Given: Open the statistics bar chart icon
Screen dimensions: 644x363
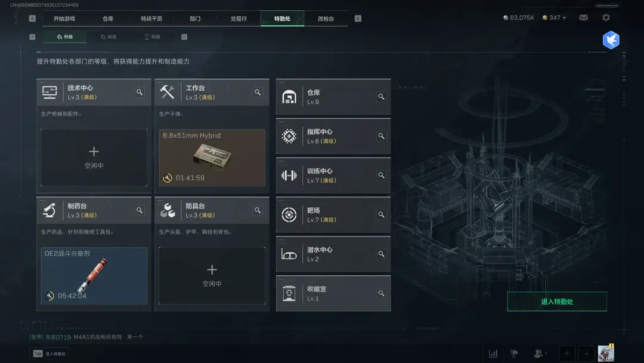Looking at the screenshot, I should pyautogui.click(x=493, y=353).
